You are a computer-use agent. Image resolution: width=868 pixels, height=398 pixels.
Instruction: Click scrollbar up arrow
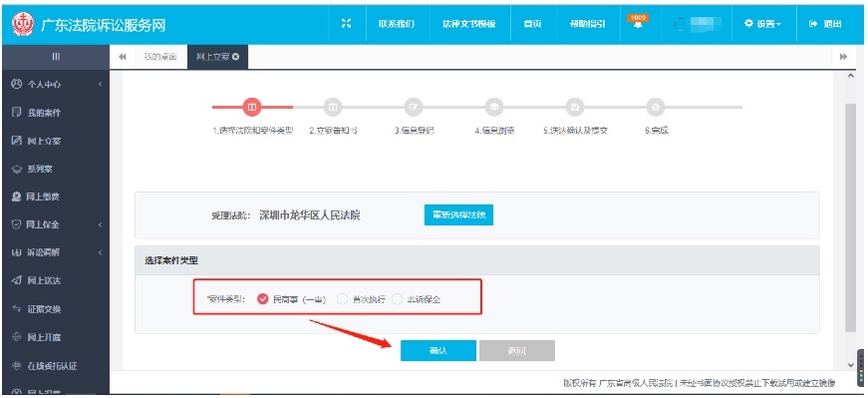(851, 76)
